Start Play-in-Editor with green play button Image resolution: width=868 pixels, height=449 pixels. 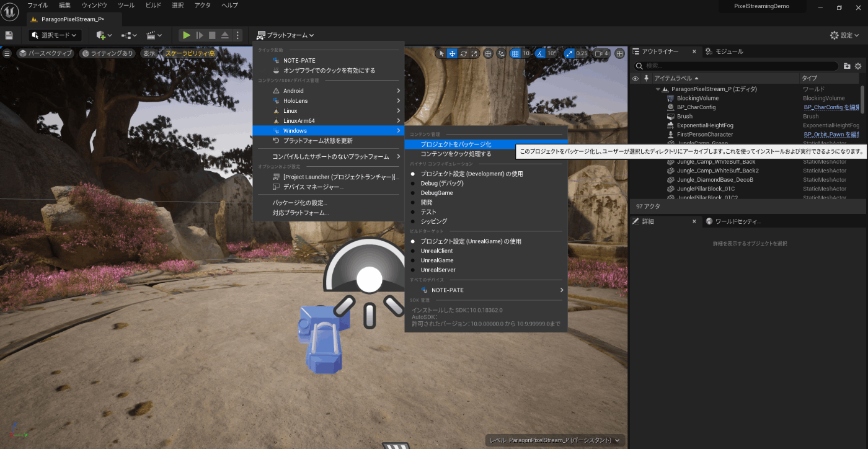[x=187, y=35]
